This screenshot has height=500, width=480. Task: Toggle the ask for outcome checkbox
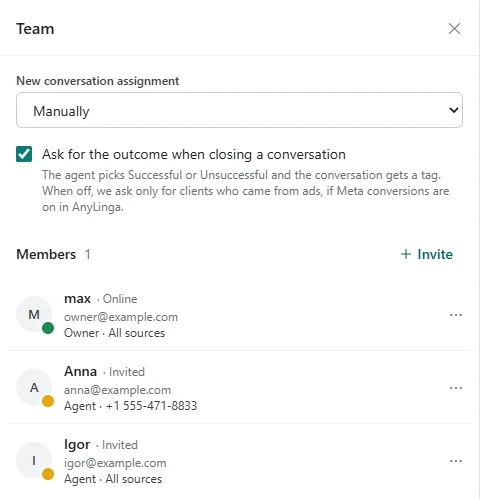pos(24,154)
